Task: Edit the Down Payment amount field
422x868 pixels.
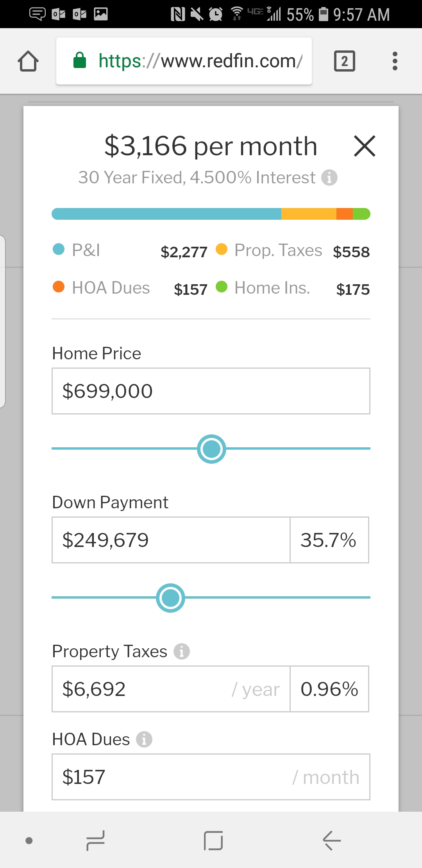Action: point(171,540)
